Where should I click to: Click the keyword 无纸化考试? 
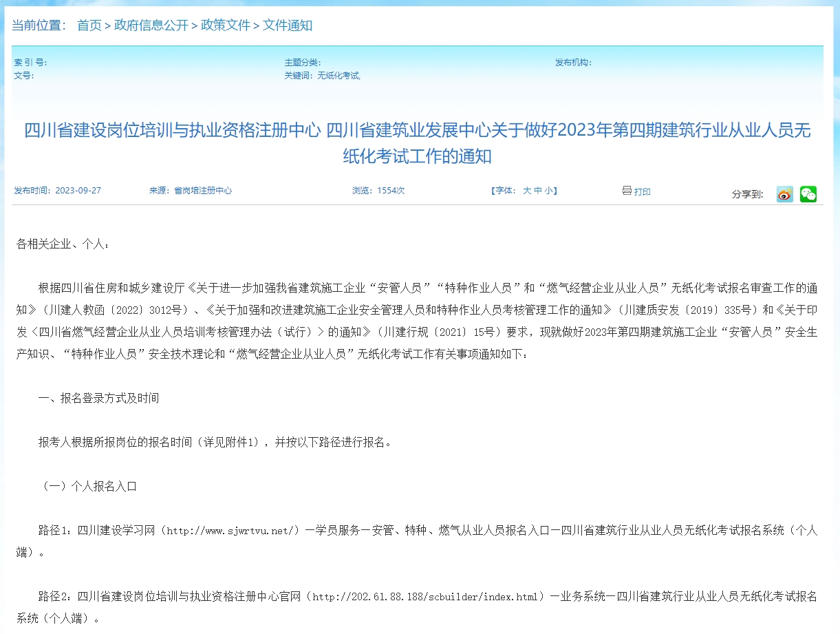[x=340, y=76]
